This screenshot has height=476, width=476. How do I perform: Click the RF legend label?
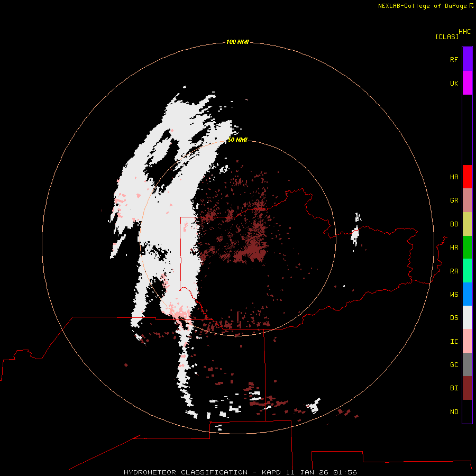[x=454, y=60]
